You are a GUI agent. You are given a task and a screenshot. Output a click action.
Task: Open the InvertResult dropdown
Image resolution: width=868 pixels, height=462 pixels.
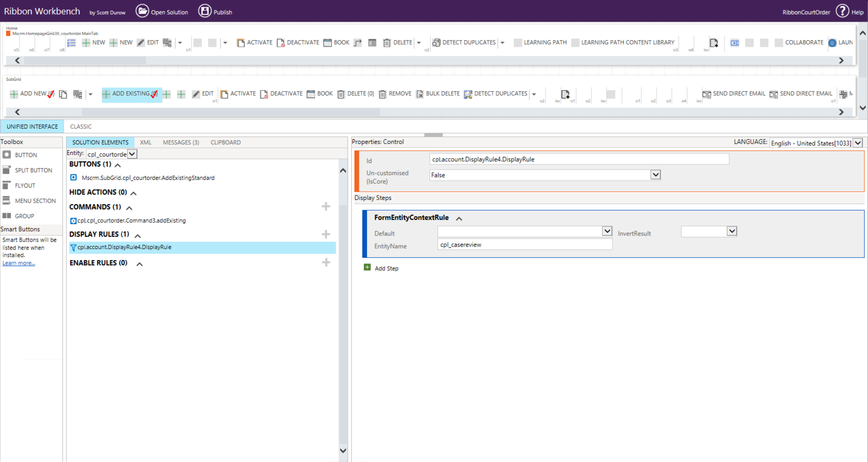click(x=732, y=231)
